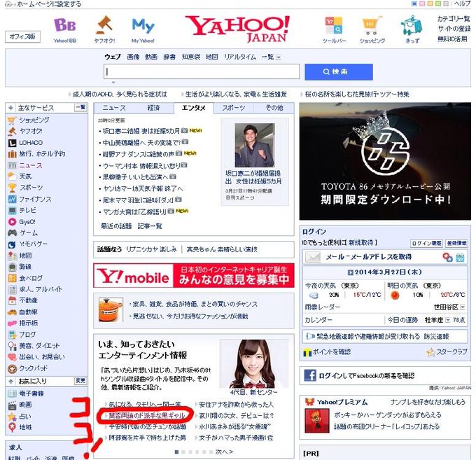Select the green page color theme swatch

point(437,4)
